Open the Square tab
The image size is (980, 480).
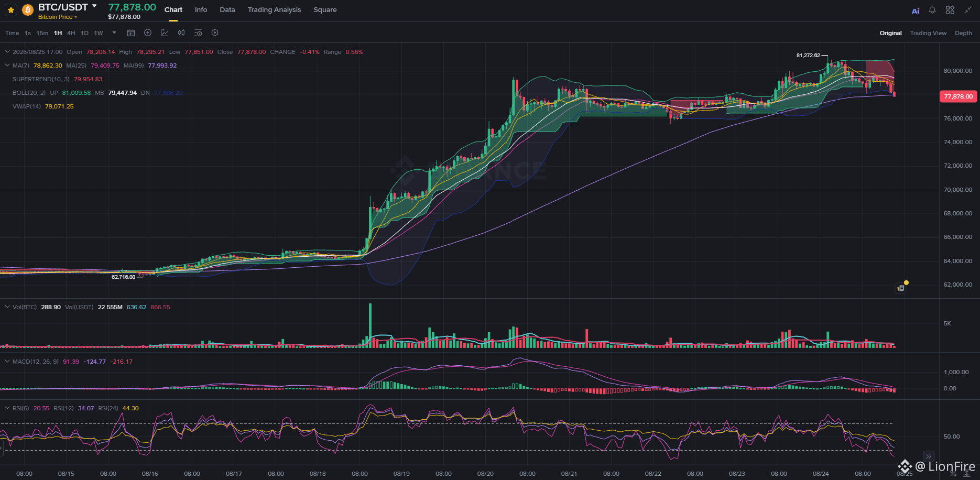point(325,10)
